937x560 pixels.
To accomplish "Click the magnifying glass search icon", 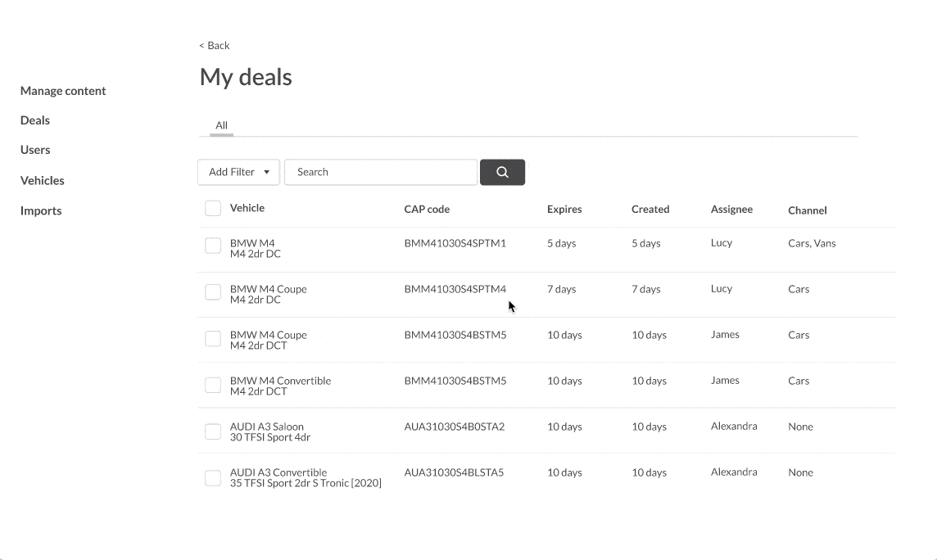I will pyautogui.click(x=502, y=172).
